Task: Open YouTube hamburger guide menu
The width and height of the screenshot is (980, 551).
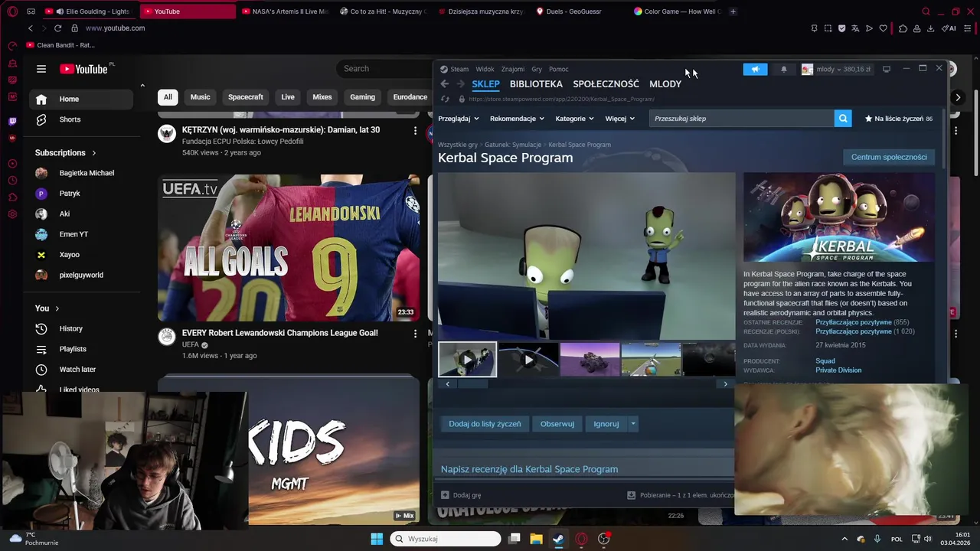Action: [41, 69]
